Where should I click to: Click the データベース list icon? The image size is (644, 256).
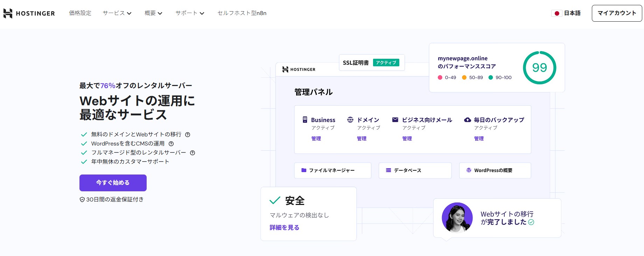tap(388, 170)
